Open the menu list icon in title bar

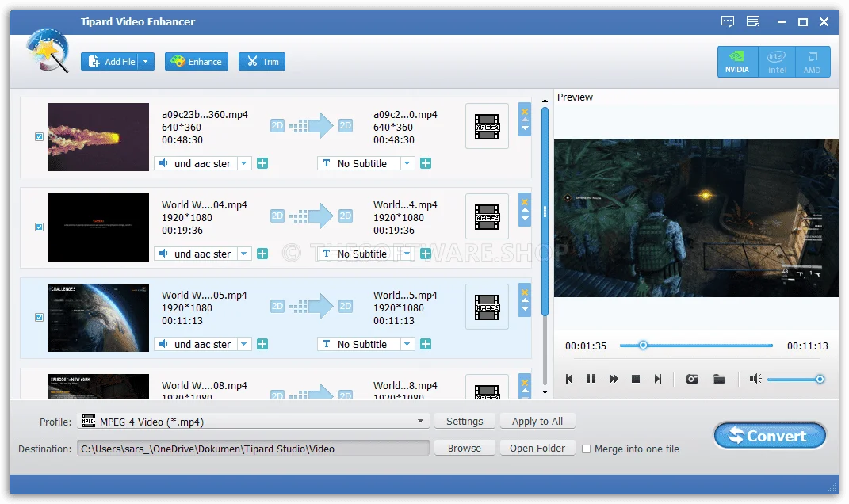753,21
